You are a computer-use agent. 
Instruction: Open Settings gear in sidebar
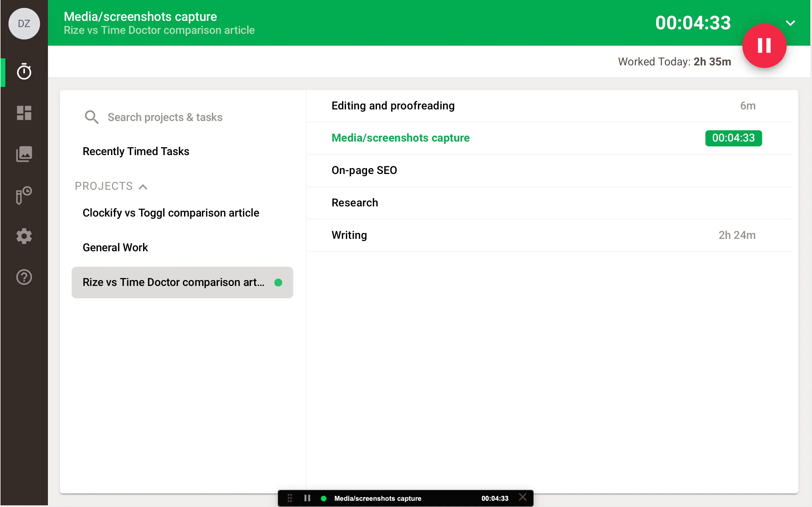click(24, 236)
